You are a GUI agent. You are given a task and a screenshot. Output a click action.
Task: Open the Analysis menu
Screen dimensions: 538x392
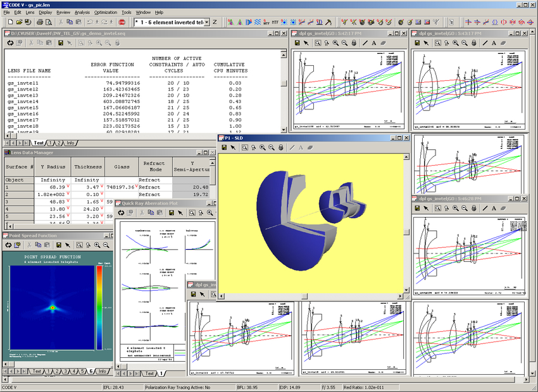82,13
